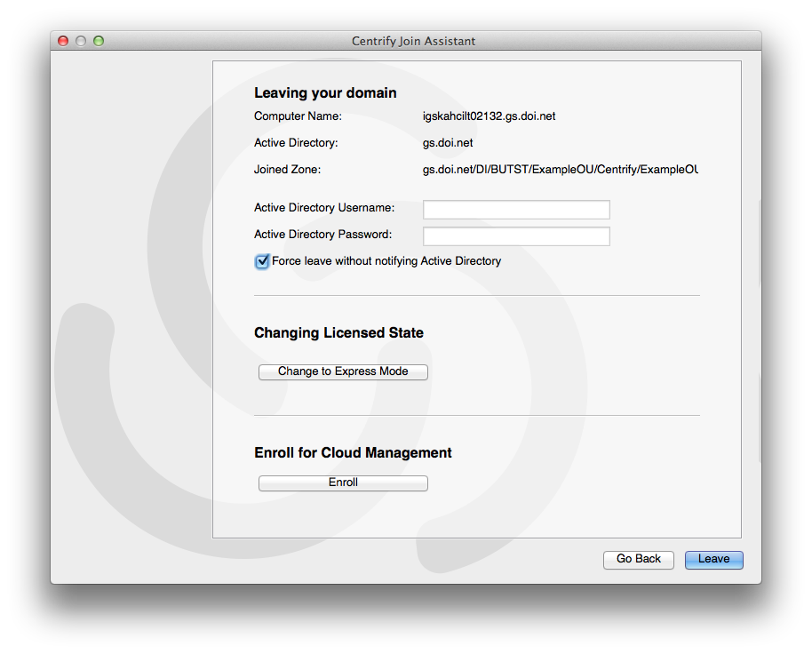This screenshot has height=654, width=812.
Task: Go Back to the previous step
Action: 639,559
